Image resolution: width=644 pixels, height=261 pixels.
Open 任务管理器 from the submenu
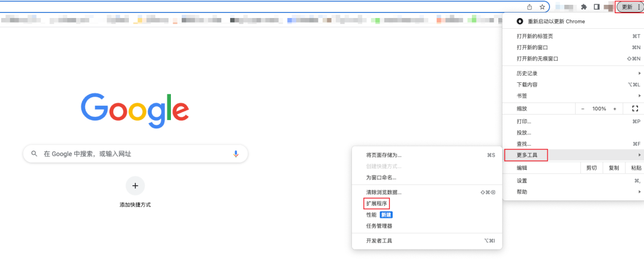(379, 226)
